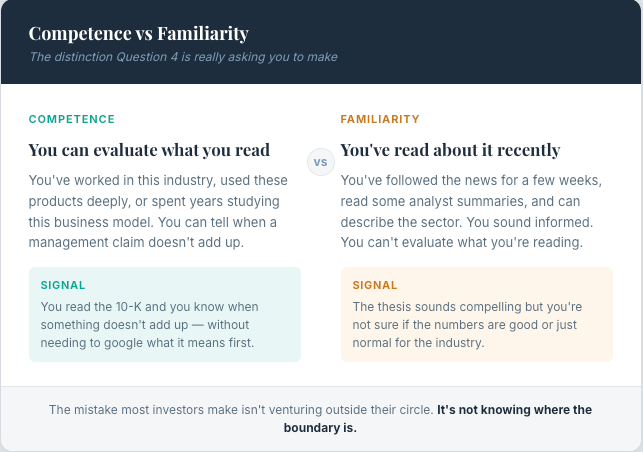Image resolution: width=643 pixels, height=452 pixels.
Task: Select the Competence vs Familiarity title
Action: click(139, 34)
